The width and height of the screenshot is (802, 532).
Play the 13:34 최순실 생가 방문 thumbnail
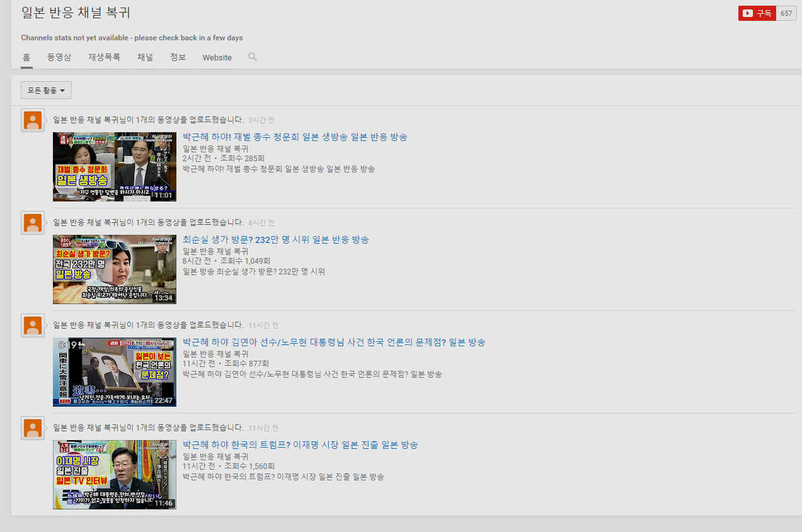pos(114,269)
